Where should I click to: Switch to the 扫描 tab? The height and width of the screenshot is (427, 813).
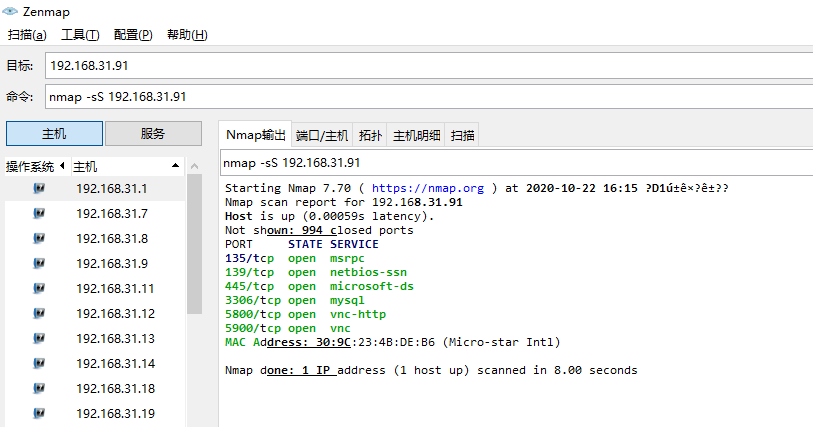point(462,135)
